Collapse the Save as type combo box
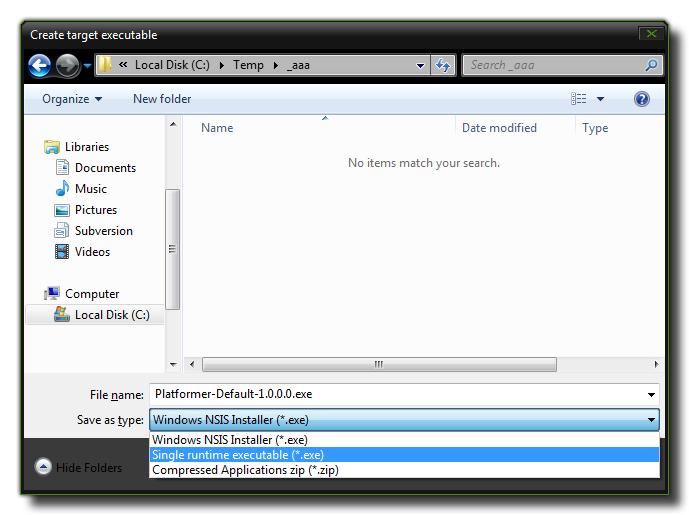This screenshot has height=515, width=689. click(651, 421)
